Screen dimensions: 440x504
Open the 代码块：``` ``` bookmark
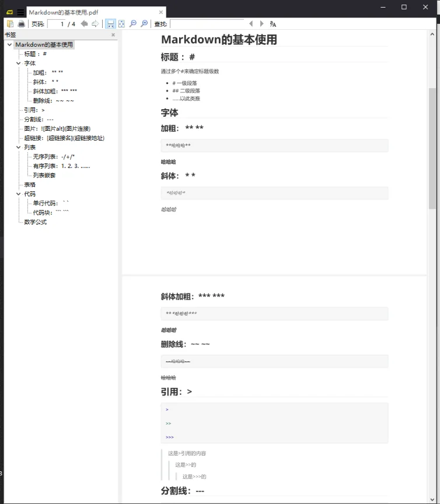51,212
